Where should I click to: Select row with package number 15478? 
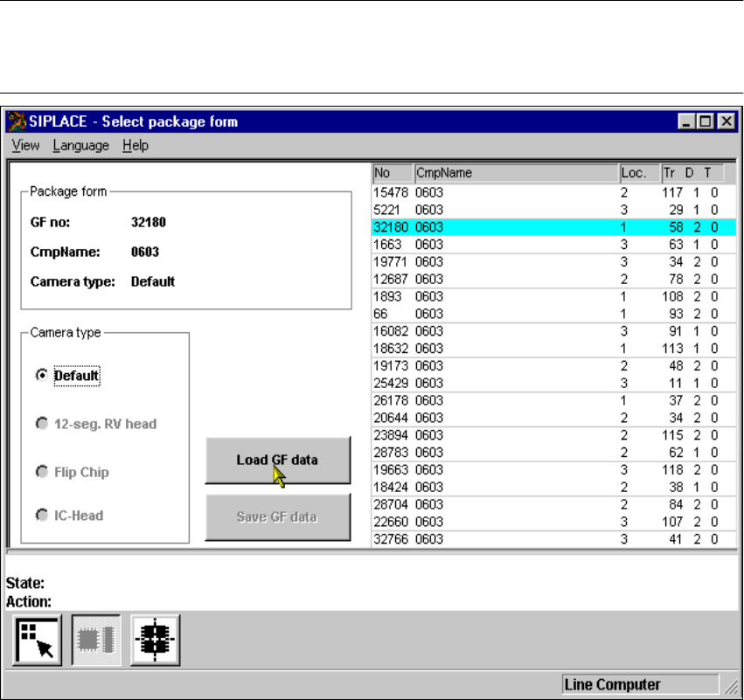(x=553, y=192)
